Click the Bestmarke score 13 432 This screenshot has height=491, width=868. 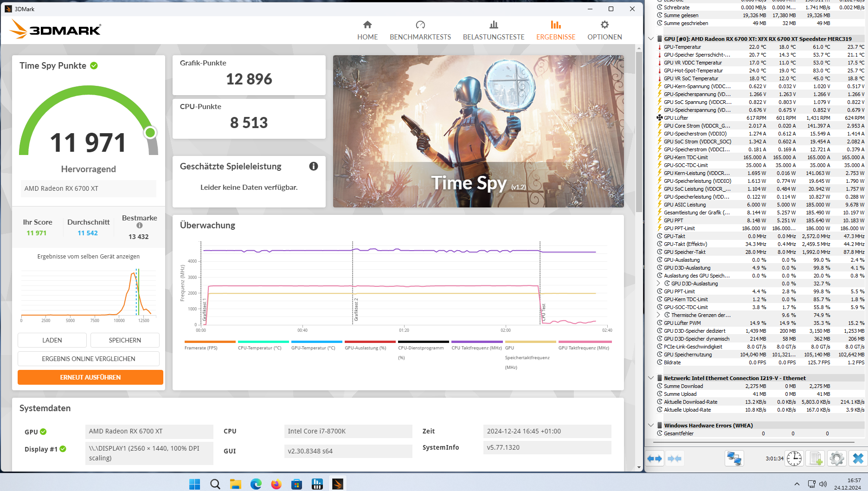point(139,237)
